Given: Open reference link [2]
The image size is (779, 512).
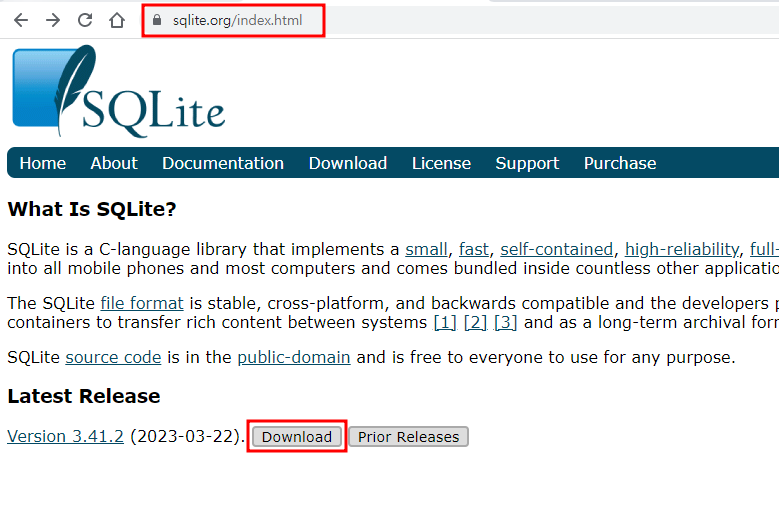Looking at the screenshot, I should pos(475,322).
